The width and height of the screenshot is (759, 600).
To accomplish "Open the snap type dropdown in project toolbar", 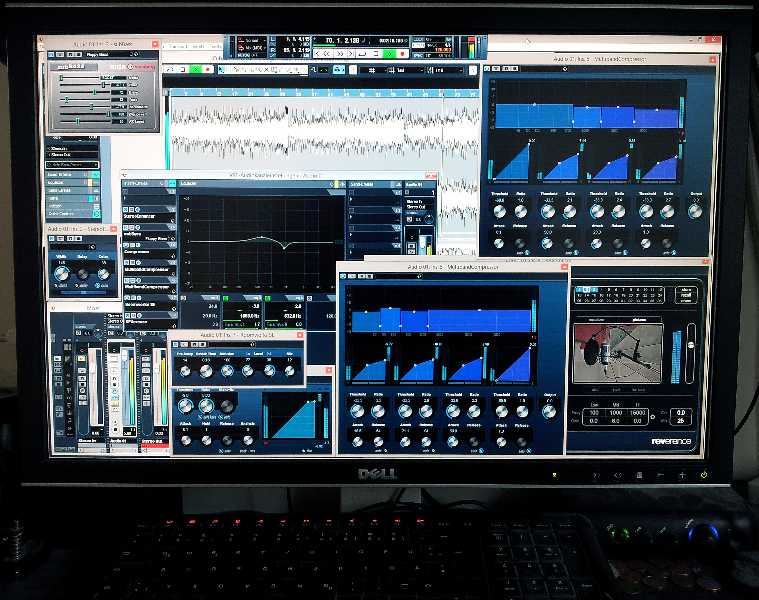I will click(405, 71).
